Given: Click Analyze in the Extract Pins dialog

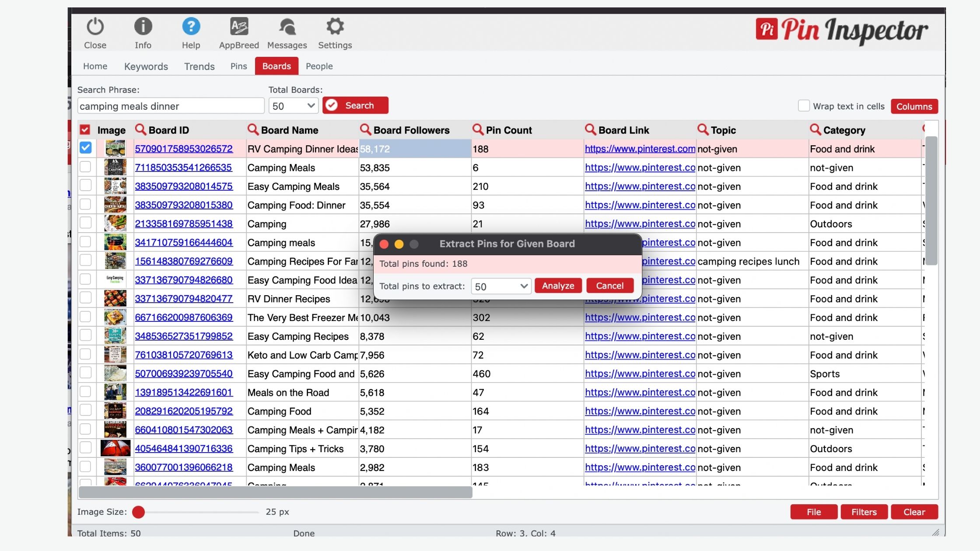Looking at the screenshot, I should [x=558, y=286].
